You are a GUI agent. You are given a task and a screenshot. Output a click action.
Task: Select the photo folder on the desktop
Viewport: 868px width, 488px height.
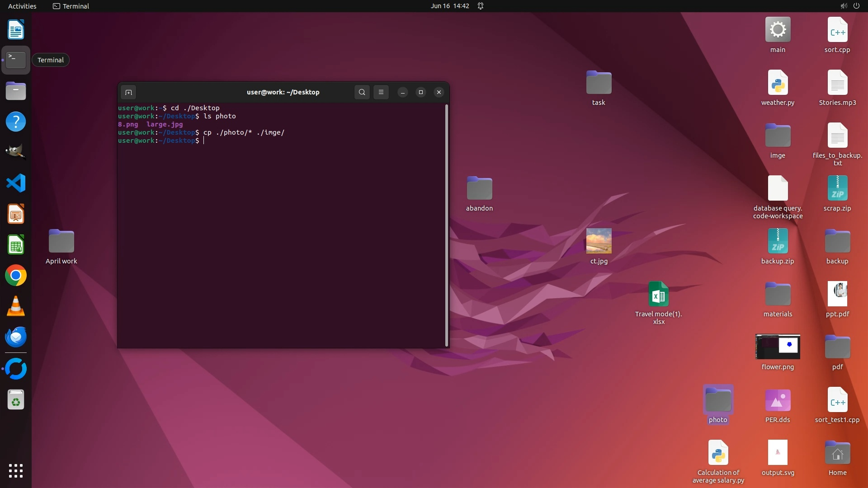[x=718, y=400]
